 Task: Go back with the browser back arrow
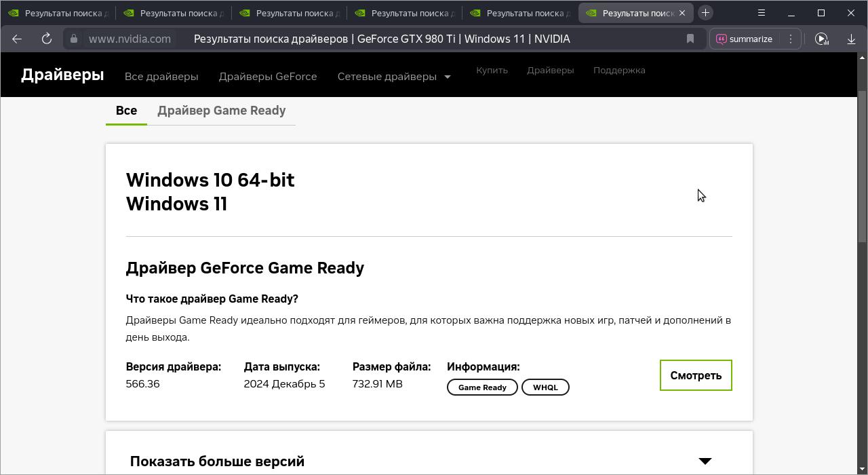[17, 39]
